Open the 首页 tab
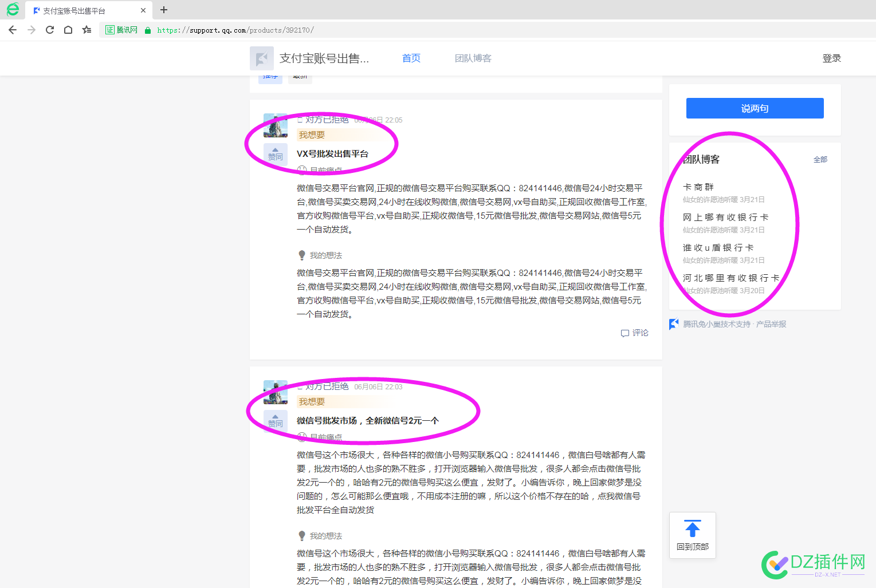The width and height of the screenshot is (876, 588). click(411, 58)
